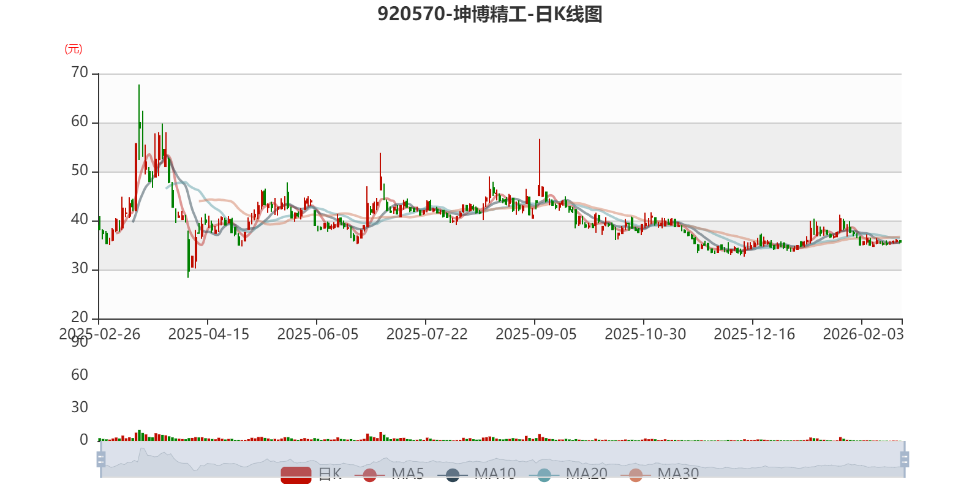
Task: Click the 20 price axis label
Action: click(x=80, y=317)
